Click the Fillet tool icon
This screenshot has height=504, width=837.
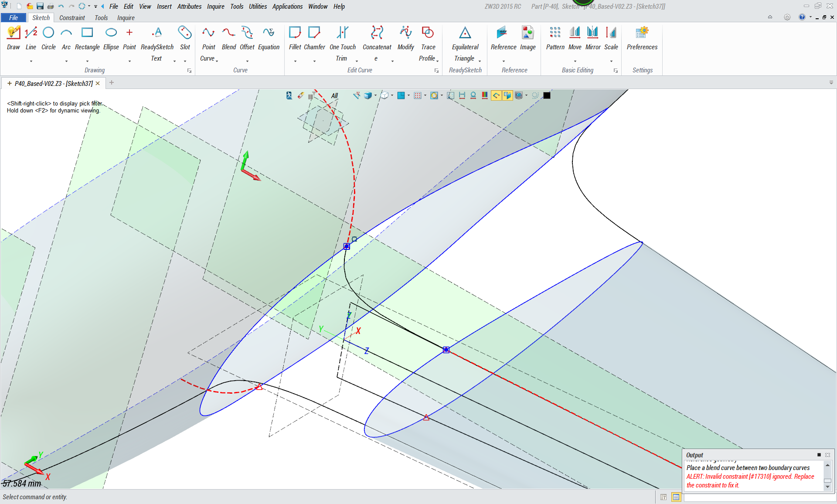[x=295, y=33]
